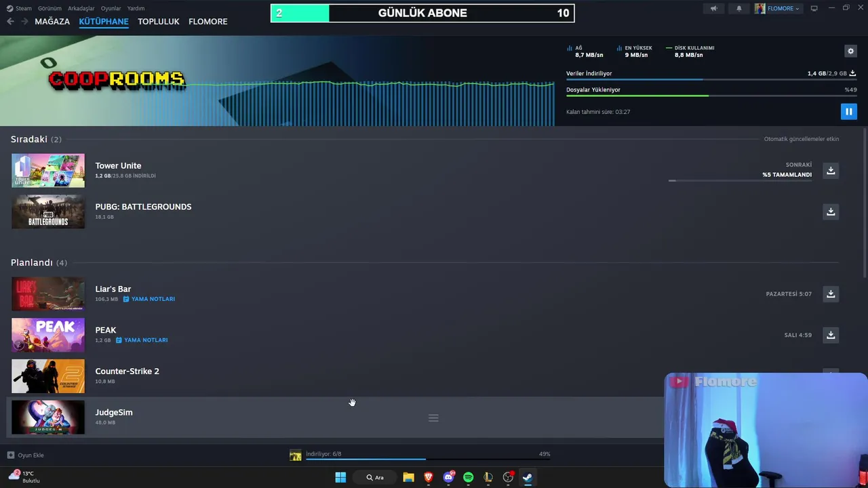Click the Dosyalar Yükleniyor progress bar
The width and height of the screenshot is (868, 488).
click(x=711, y=96)
